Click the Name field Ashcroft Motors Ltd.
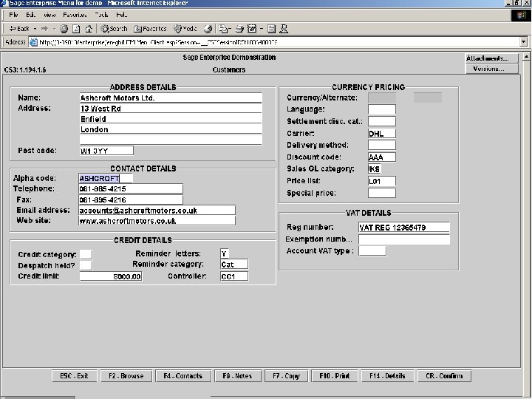The width and height of the screenshot is (532, 399). click(171, 98)
